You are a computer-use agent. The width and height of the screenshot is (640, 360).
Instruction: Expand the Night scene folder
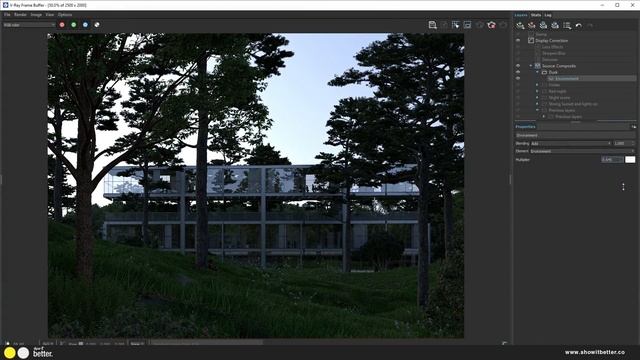[x=538, y=98]
